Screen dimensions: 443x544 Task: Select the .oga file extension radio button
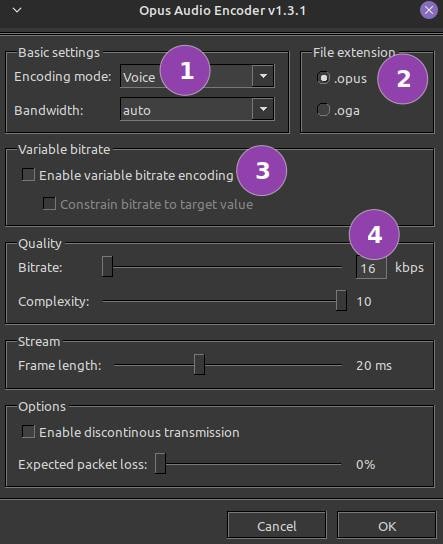click(x=323, y=110)
